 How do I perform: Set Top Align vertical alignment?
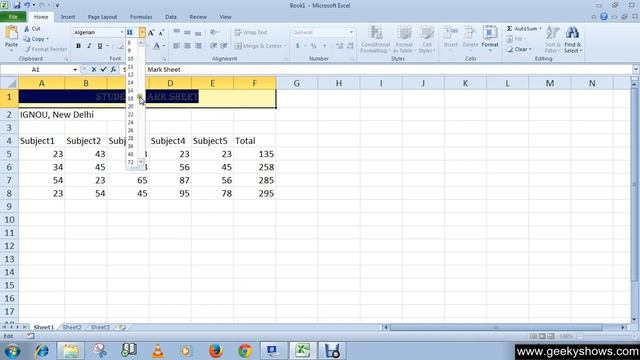click(176, 32)
